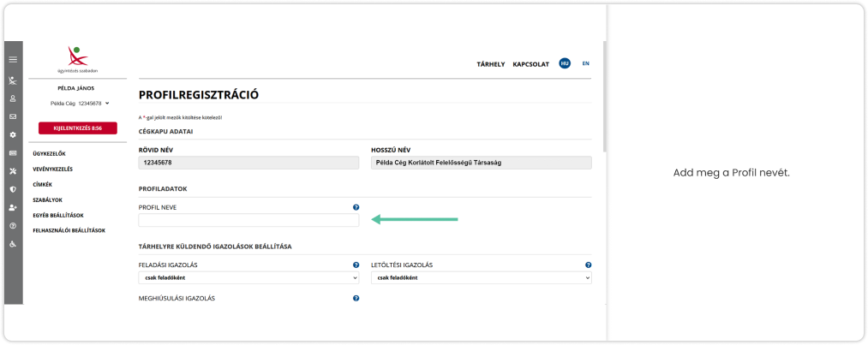This screenshot has height=345, width=868.
Task: Open the Ügykezelők menu item
Action: pos(49,153)
